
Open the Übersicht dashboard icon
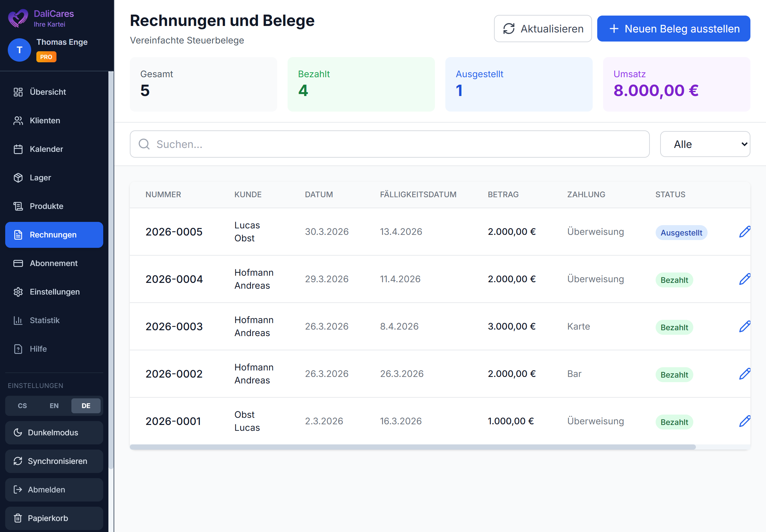(19, 92)
